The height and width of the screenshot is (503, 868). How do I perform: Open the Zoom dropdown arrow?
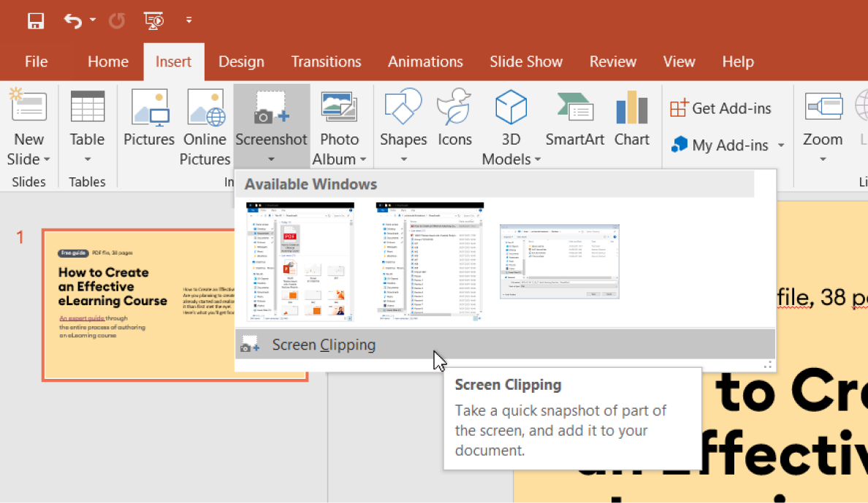(823, 159)
